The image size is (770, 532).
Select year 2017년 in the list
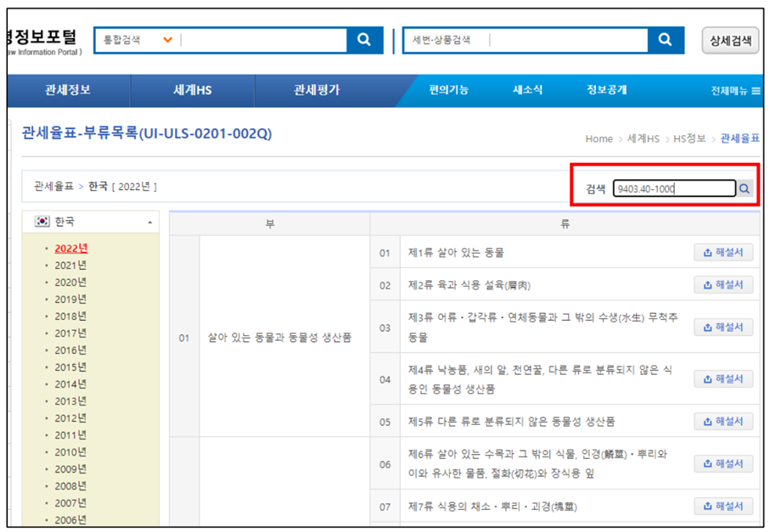(70, 333)
